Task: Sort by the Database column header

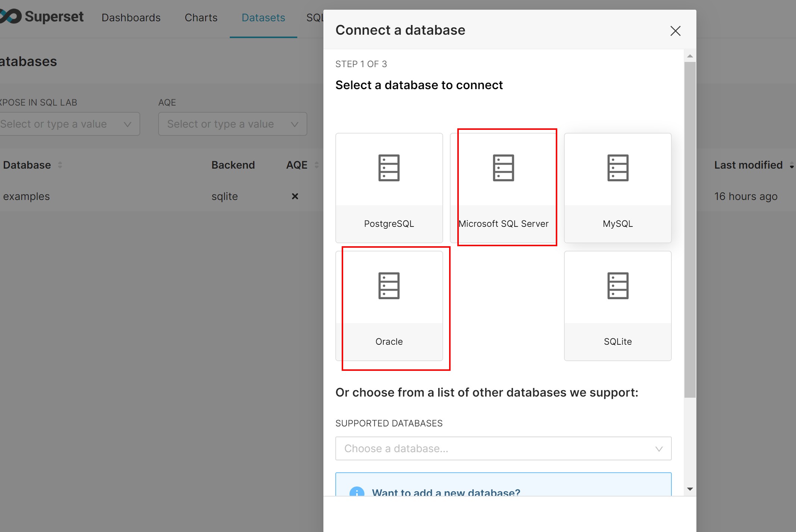Action: click(x=32, y=165)
